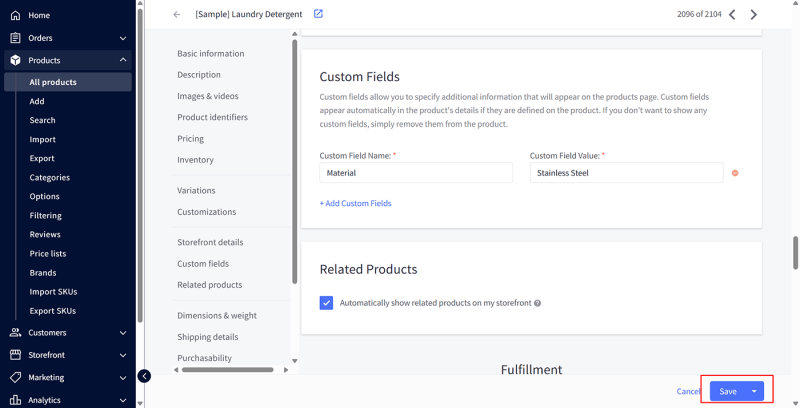Image resolution: width=800 pixels, height=408 pixels.
Task: Jump to Storefront details section
Action: pyautogui.click(x=210, y=242)
